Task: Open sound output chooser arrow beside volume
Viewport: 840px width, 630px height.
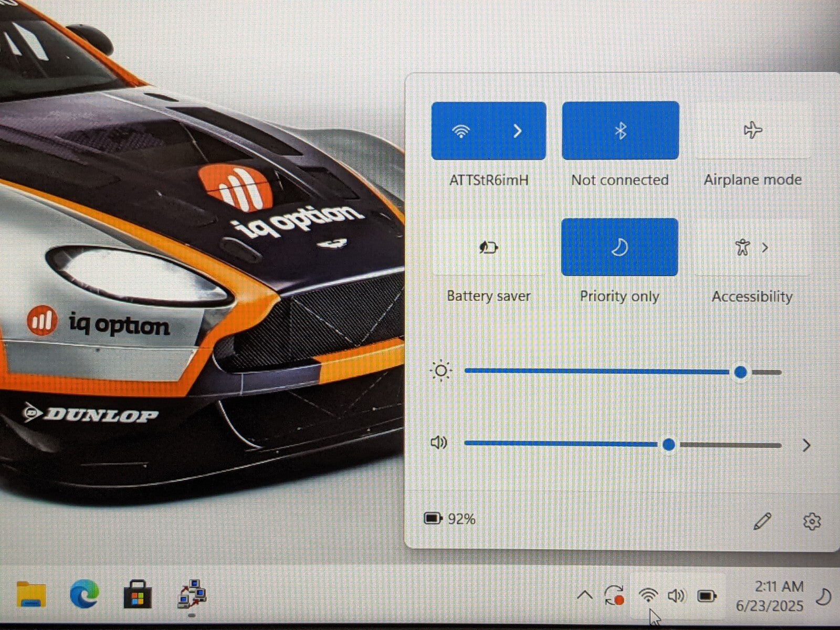Action: (806, 446)
